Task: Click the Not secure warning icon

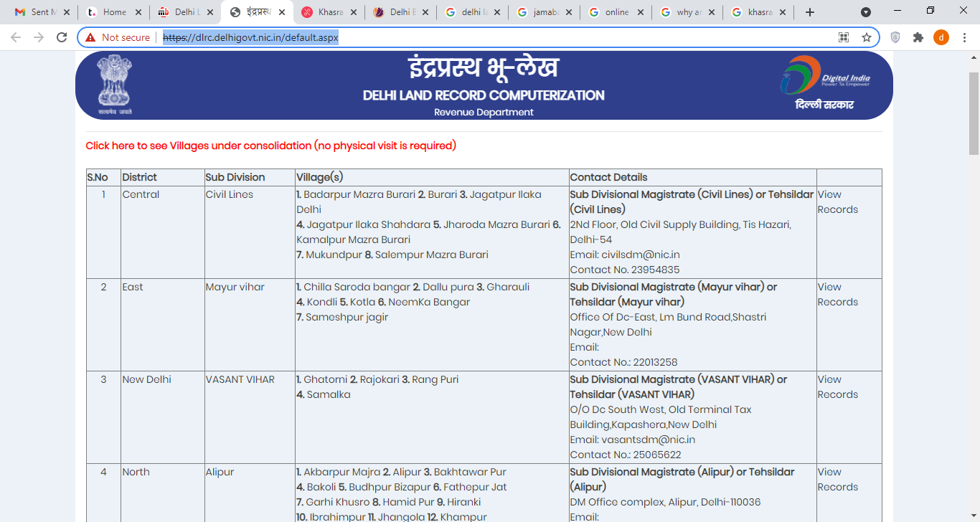Action: point(90,37)
